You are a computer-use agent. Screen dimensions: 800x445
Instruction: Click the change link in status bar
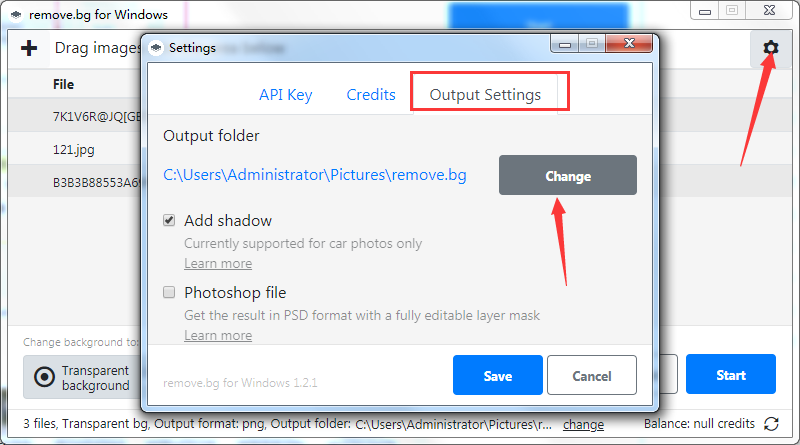click(583, 425)
